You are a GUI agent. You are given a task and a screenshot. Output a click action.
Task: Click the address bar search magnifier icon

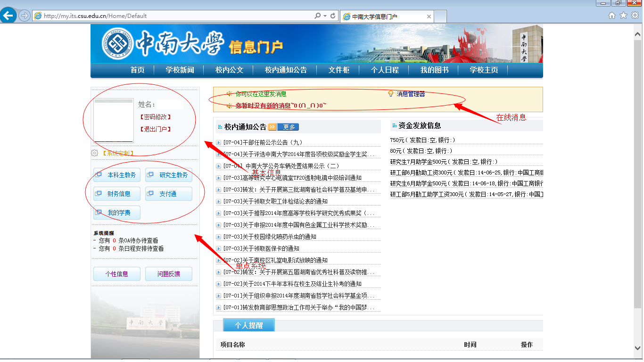[x=317, y=16]
